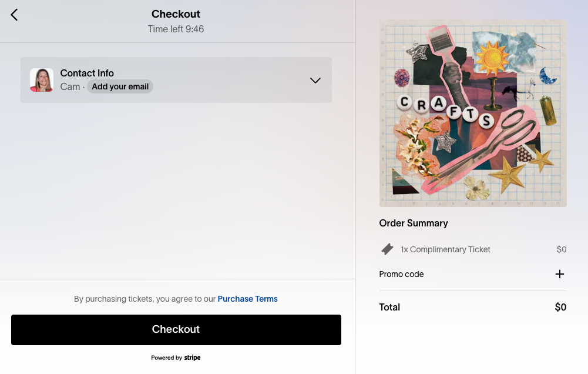Click the black Checkout button
Screen dimensions: 588x374
pyautogui.click(x=176, y=330)
